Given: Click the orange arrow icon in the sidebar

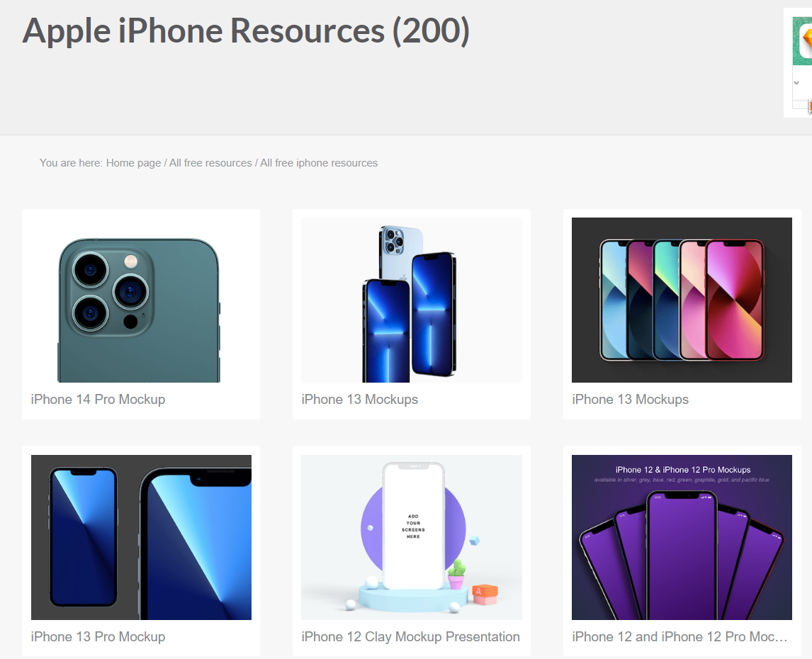Looking at the screenshot, I should tap(810, 106).
